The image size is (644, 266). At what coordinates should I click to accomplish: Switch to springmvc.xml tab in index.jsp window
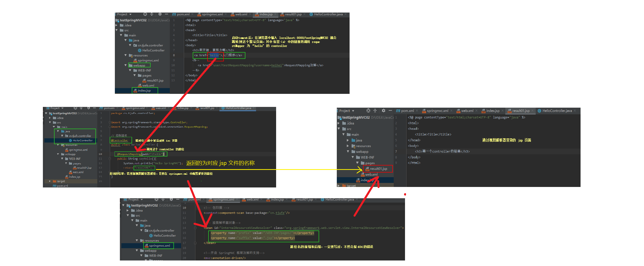(210, 14)
